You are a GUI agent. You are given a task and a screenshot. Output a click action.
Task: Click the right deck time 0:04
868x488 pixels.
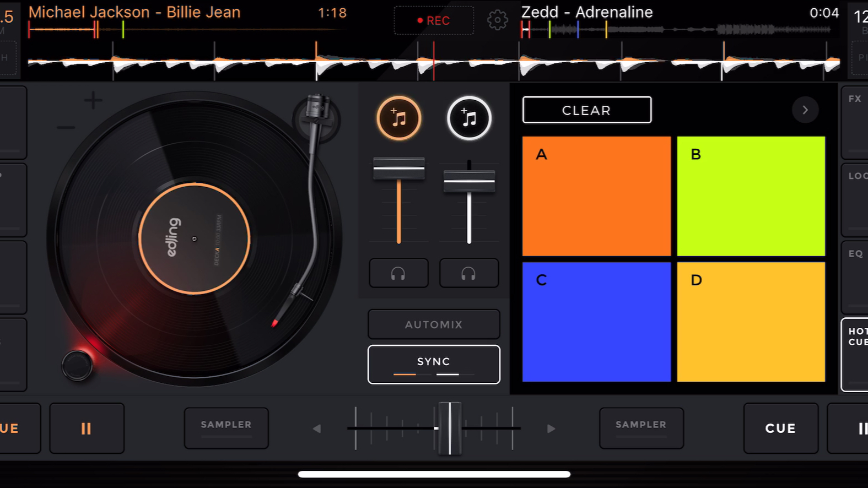coord(824,13)
